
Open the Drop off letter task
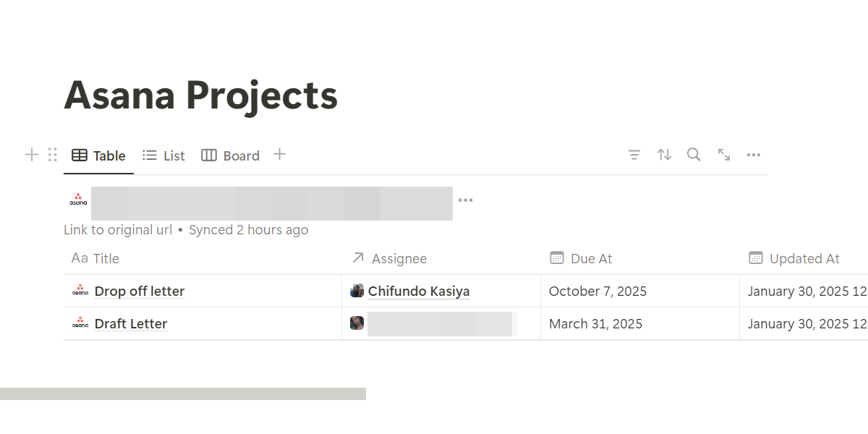[x=140, y=292]
